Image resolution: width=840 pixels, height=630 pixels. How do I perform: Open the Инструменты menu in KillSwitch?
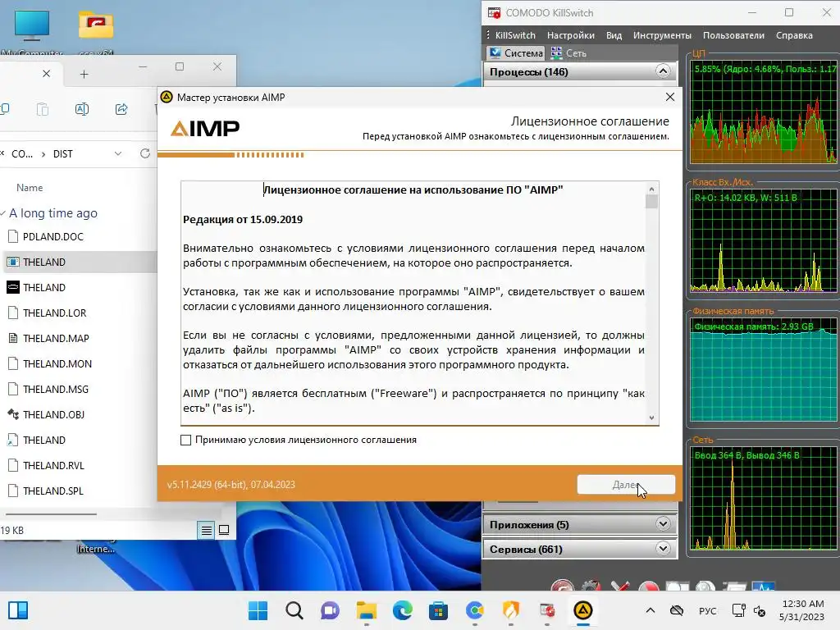pyautogui.click(x=662, y=35)
